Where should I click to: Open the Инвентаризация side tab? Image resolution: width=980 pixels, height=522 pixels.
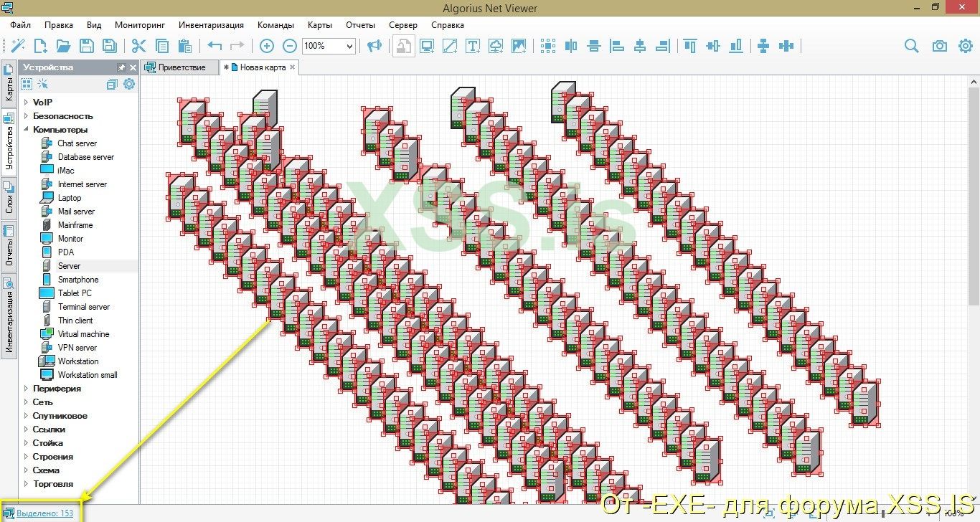pyautogui.click(x=9, y=315)
